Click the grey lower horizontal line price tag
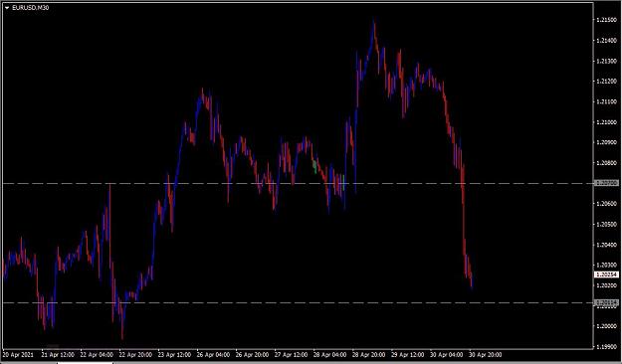This screenshot has height=364, width=622. (606, 303)
